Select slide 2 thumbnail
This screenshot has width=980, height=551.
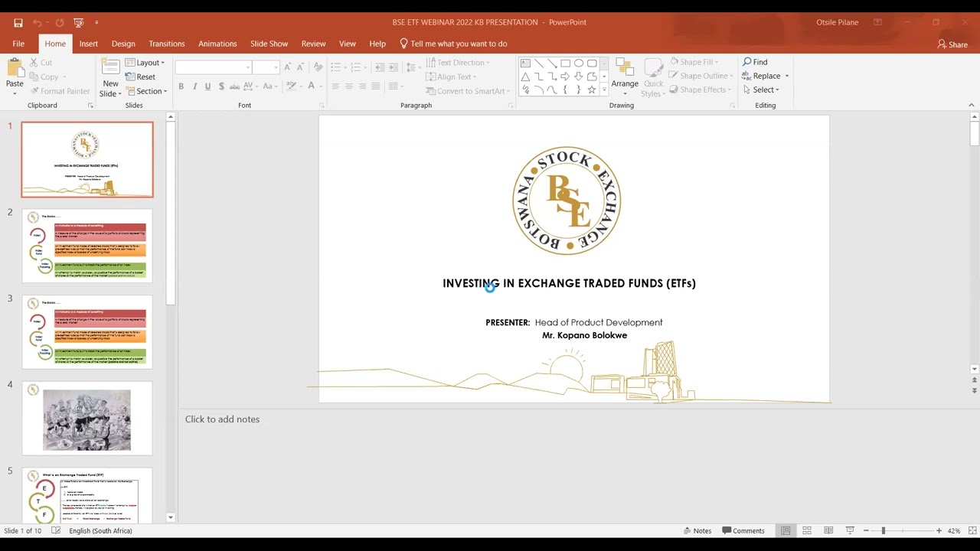(x=87, y=246)
